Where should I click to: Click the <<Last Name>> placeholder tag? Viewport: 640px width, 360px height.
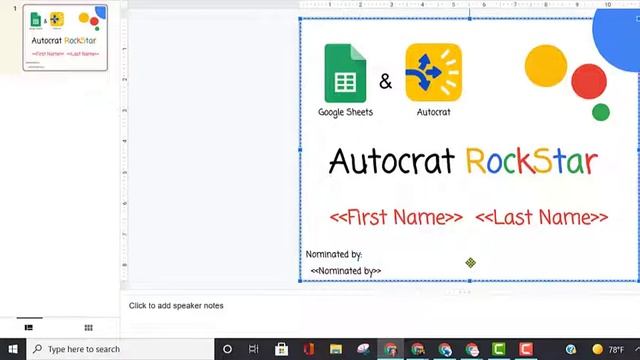(542, 217)
